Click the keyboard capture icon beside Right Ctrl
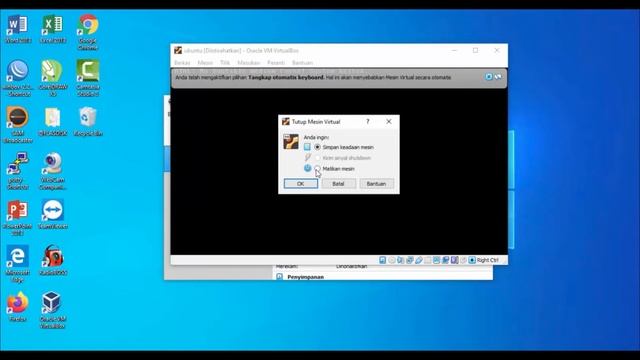The width and height of the screenshot is (640, 360). (472, 260)
